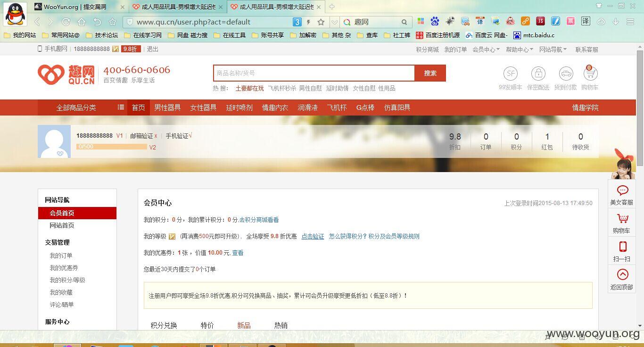644x347 pixels.
Task: Open 情趣学院 nav item
Action: [585, 107]
